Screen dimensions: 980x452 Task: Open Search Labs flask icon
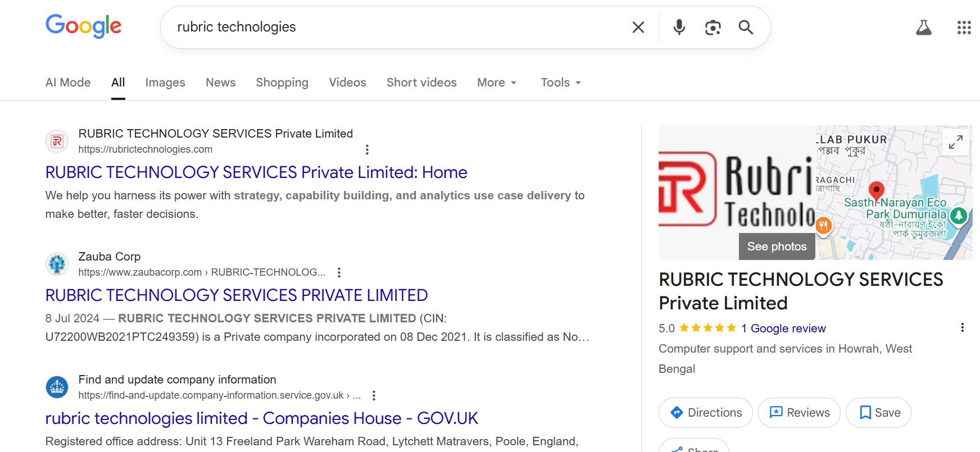pos(924,27)
